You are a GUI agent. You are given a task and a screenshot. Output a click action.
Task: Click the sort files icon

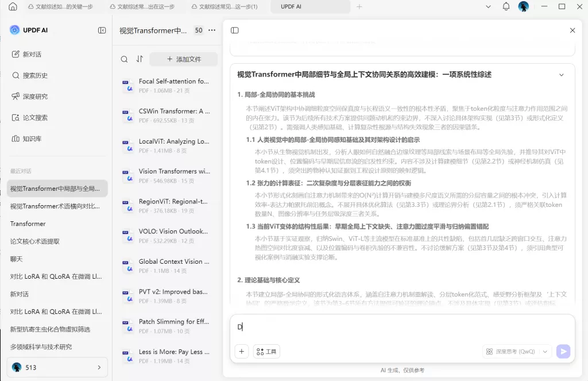click(140, 59)
